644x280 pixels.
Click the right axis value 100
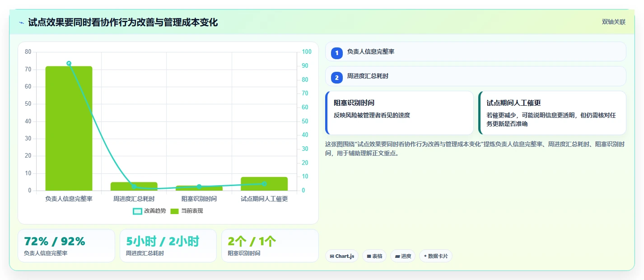(307, 52)
